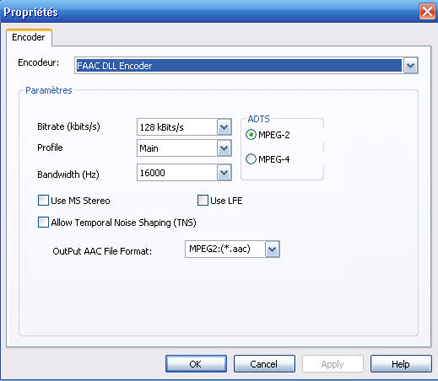Open Help for this dialog

(x=401, y=364)
